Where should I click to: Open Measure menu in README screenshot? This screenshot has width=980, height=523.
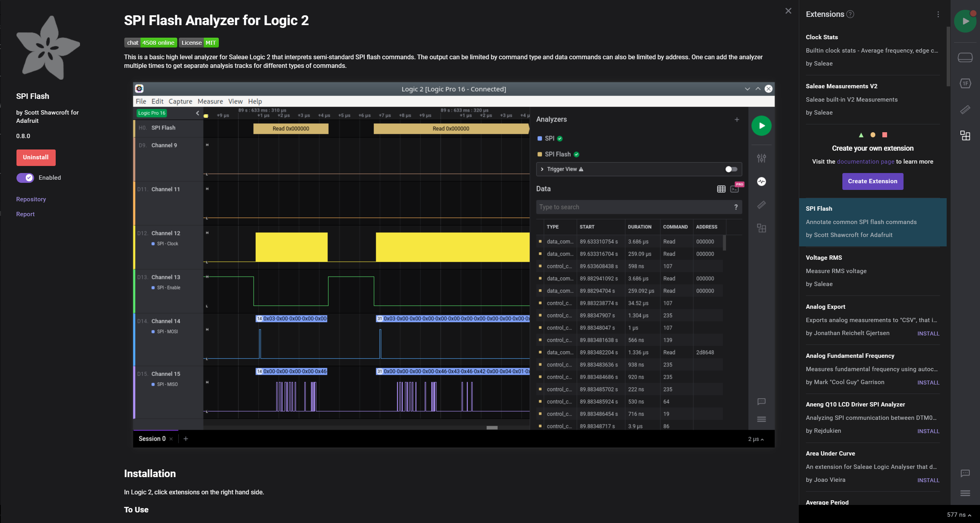pos(210,101)
